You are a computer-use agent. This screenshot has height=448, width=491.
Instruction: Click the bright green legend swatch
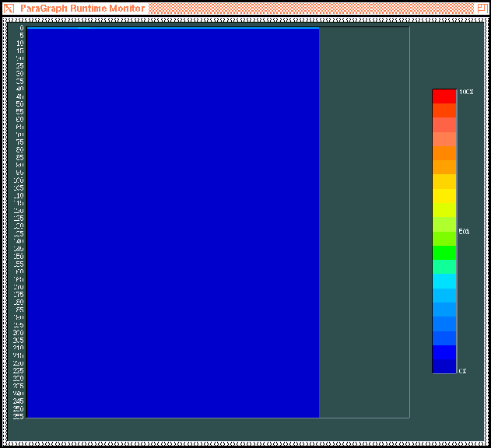pyautogui.click(x=444, y=253)
